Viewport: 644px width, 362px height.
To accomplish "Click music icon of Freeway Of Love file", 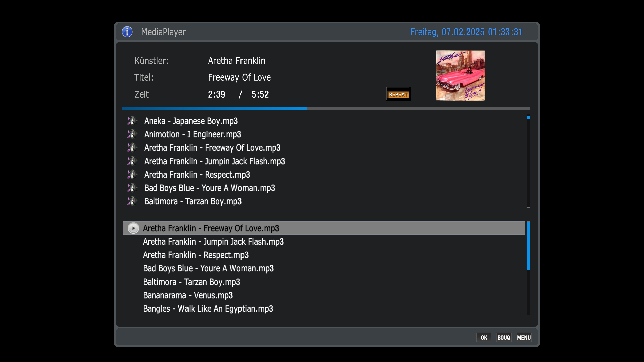I will (x=132, y=147).
